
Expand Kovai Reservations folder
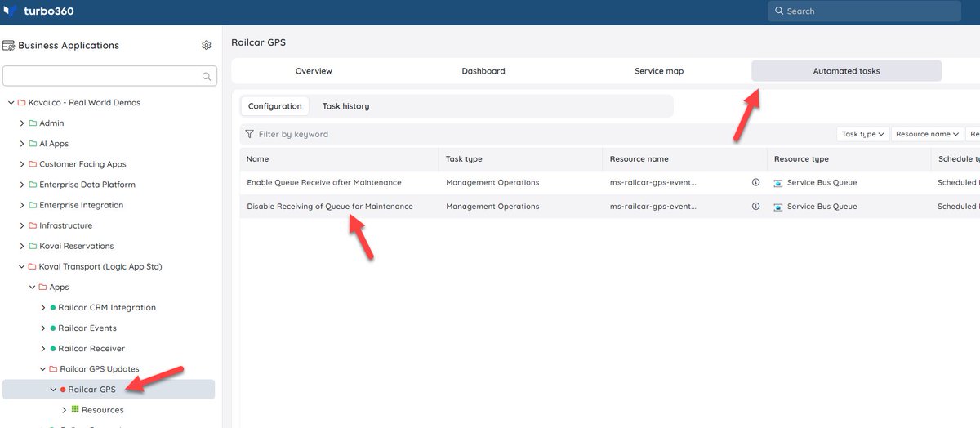(22, 246)
